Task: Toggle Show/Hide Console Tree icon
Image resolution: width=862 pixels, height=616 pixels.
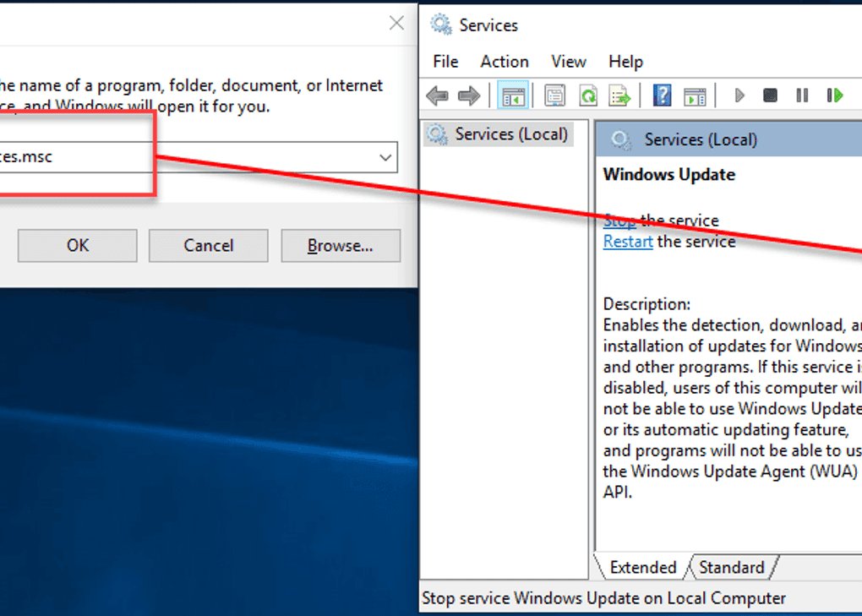Action: pos(513,96)
